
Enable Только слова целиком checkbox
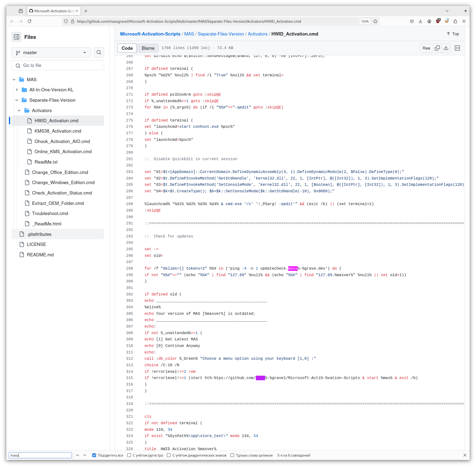coord(232,455)
